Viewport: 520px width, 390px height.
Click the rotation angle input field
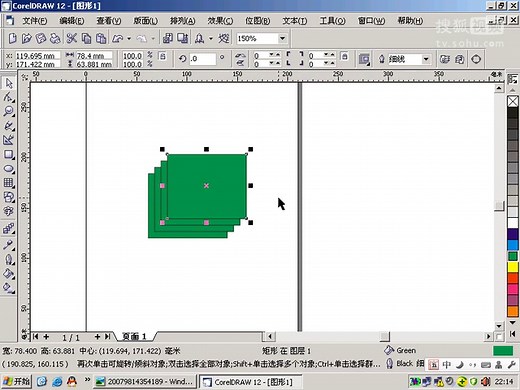click(202, 59)
